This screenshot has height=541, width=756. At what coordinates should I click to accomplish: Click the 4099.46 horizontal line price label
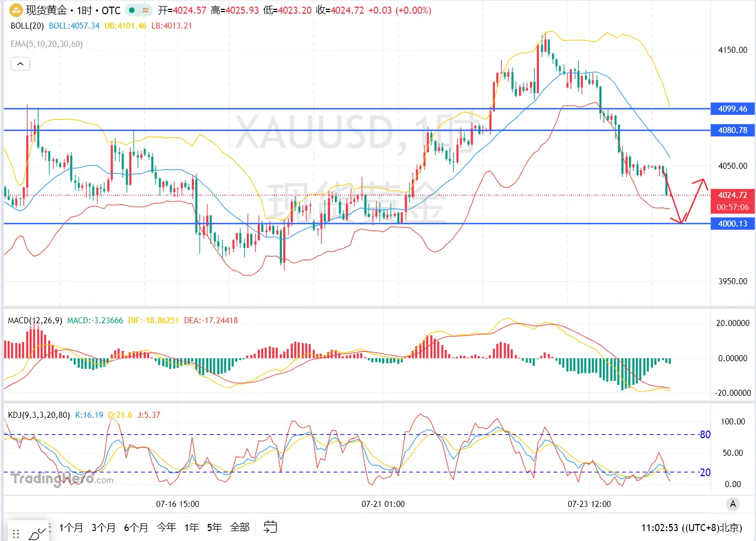point(732,109)
